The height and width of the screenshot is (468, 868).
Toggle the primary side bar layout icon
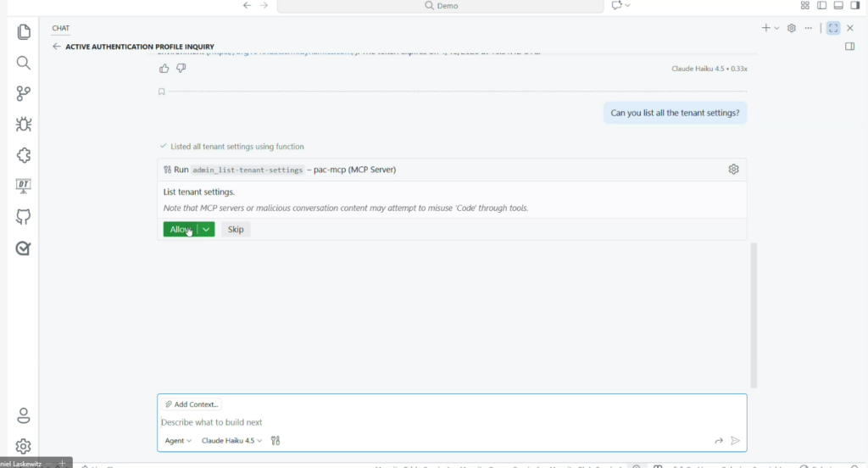(821, 6)
